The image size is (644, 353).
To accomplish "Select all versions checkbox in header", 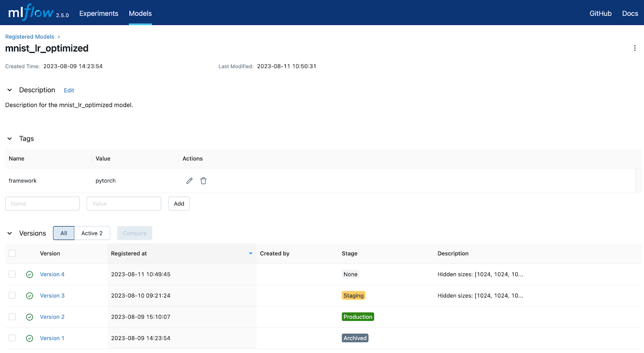I will [12, 253].
